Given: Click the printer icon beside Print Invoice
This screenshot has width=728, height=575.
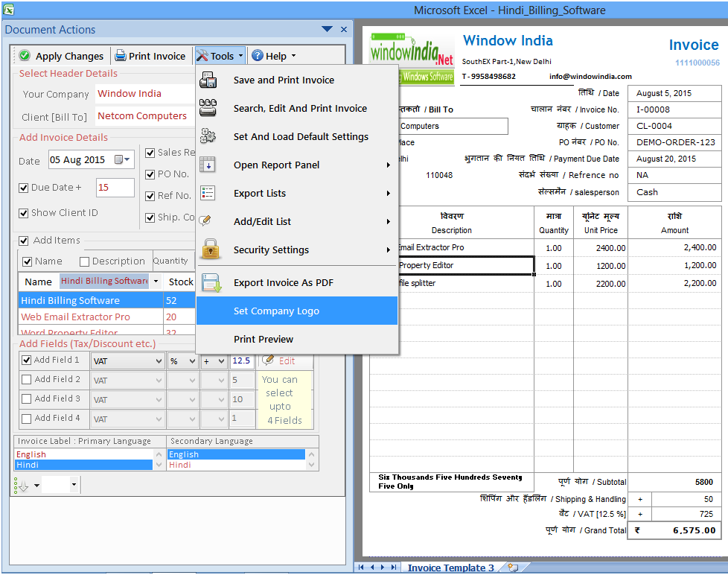Looking at the screenshot, I should coord(121,56).
